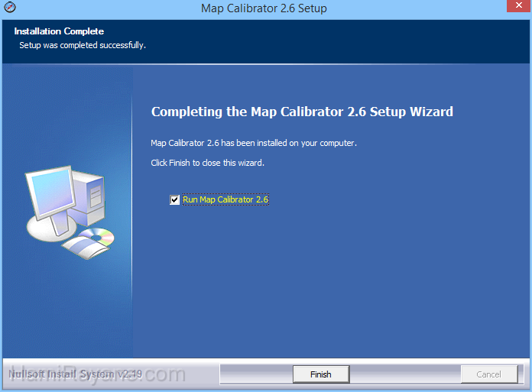
Task: Click the 'Nullsoft Install System v2.19' text
Action: click(76, 374)
